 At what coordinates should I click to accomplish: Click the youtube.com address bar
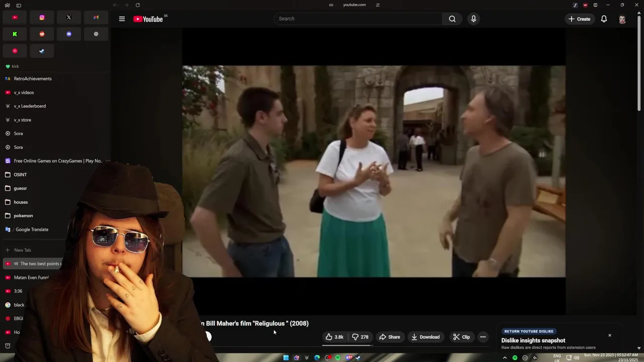tap(354, 5)
